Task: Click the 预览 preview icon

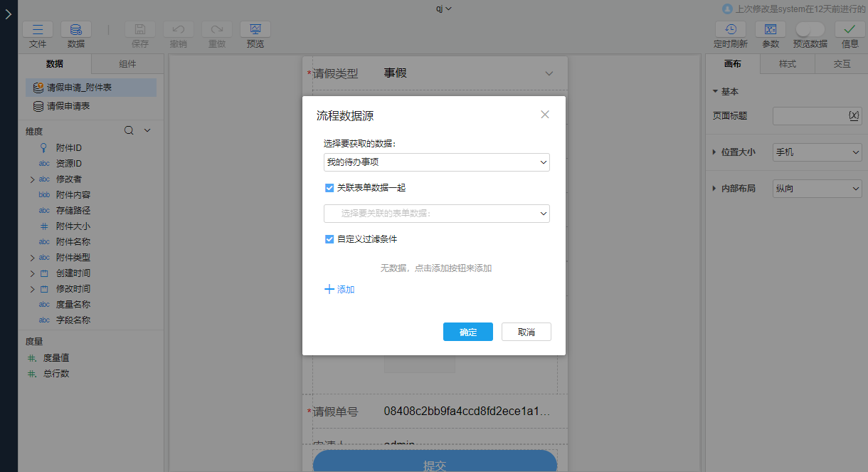Action: (255, 30)
